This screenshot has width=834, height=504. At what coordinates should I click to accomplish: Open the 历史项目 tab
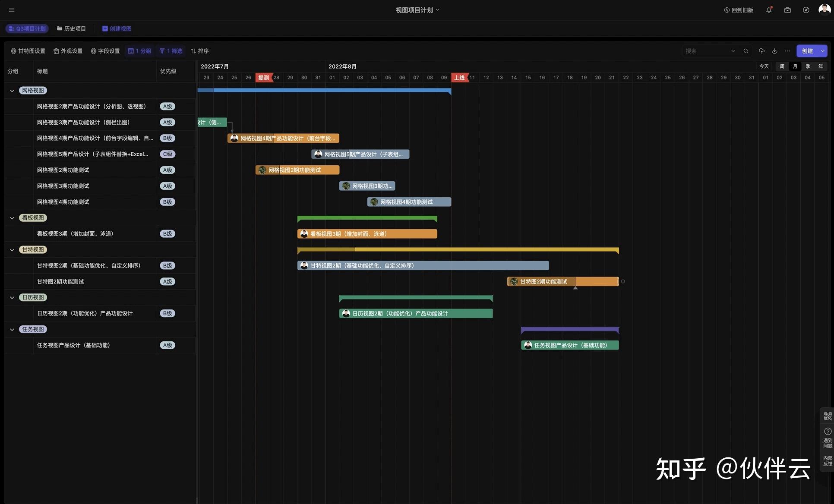click(x=72, y=28)
